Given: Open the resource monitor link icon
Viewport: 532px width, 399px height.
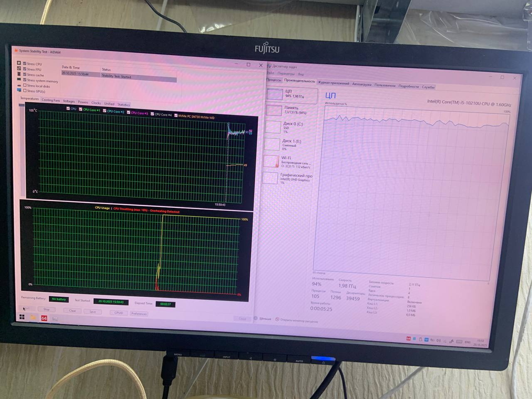Looking at the screenshot, I should coord(277,320).
